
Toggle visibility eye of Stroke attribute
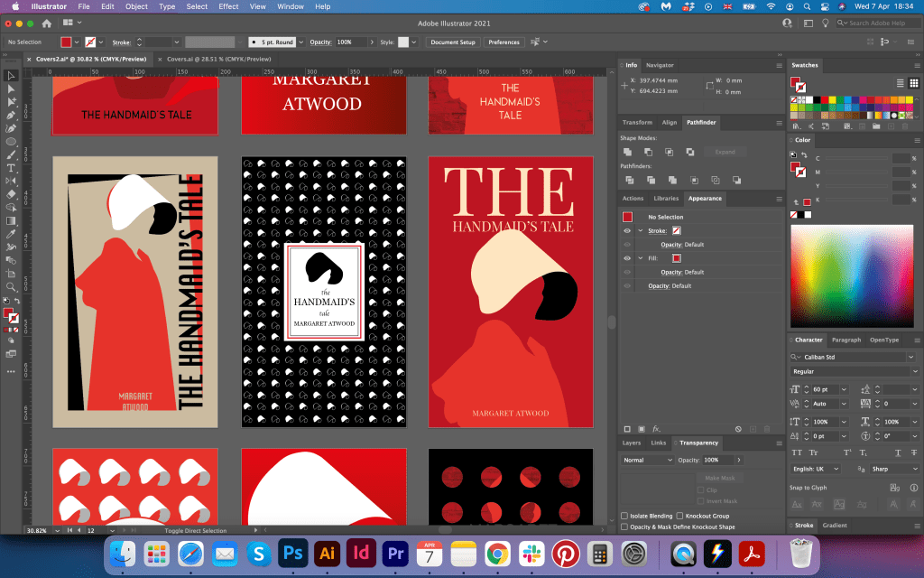(x=627, y=230)
